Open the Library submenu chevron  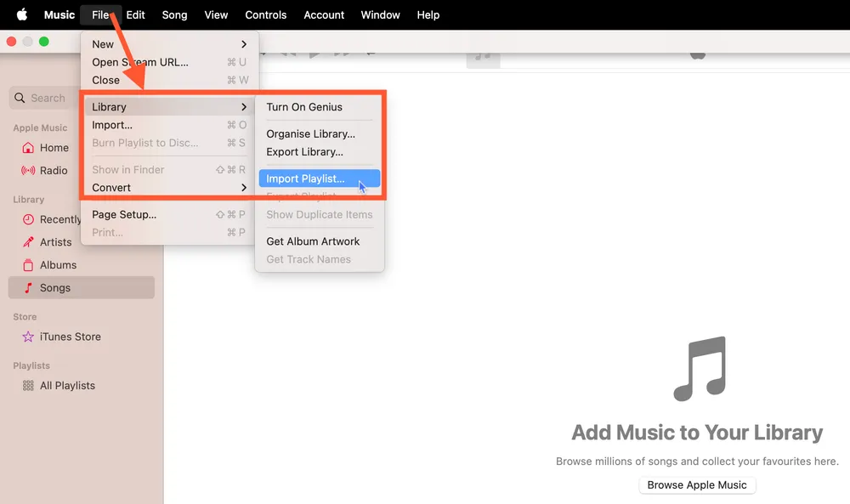click(244, 106)
